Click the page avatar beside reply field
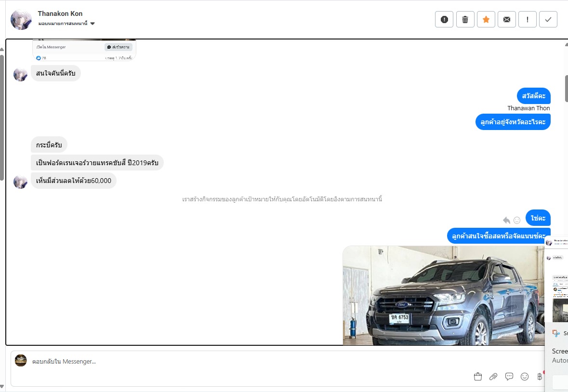568x392 pixels. pyautogui.click(x=21, y=361)
